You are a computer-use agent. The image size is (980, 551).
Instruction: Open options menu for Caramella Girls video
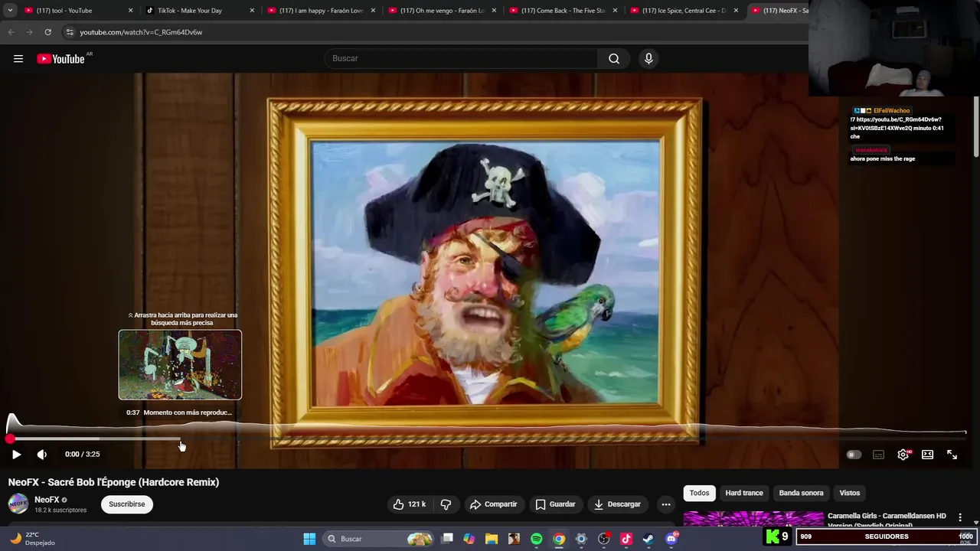960,518
